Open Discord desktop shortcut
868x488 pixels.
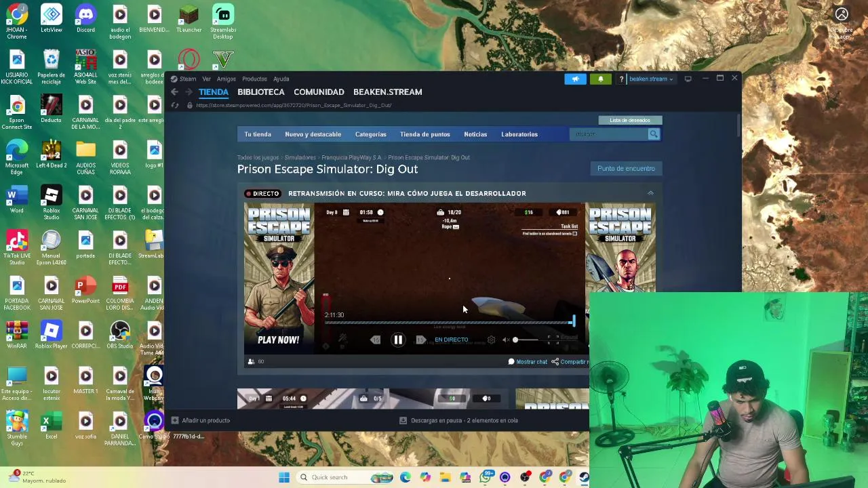tap(85, 19)
